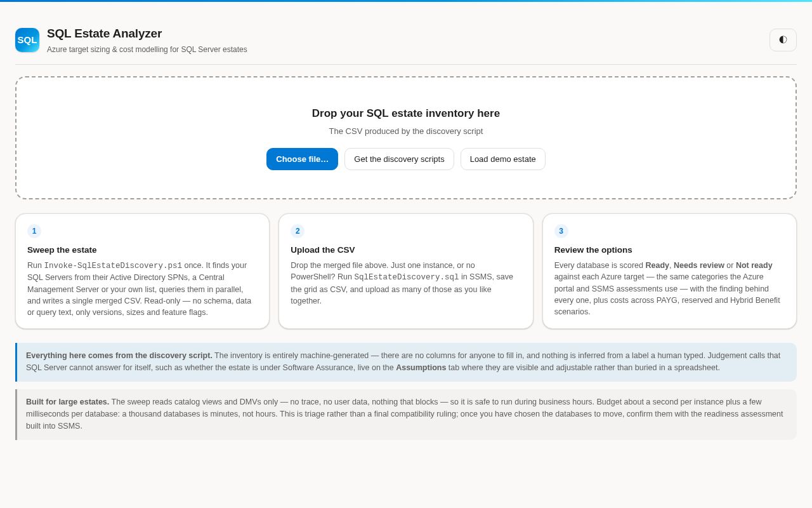Click the SQL Estate Analyzer logo icon
The height and width of the screenshot is (508, 812).
(27, 40)
